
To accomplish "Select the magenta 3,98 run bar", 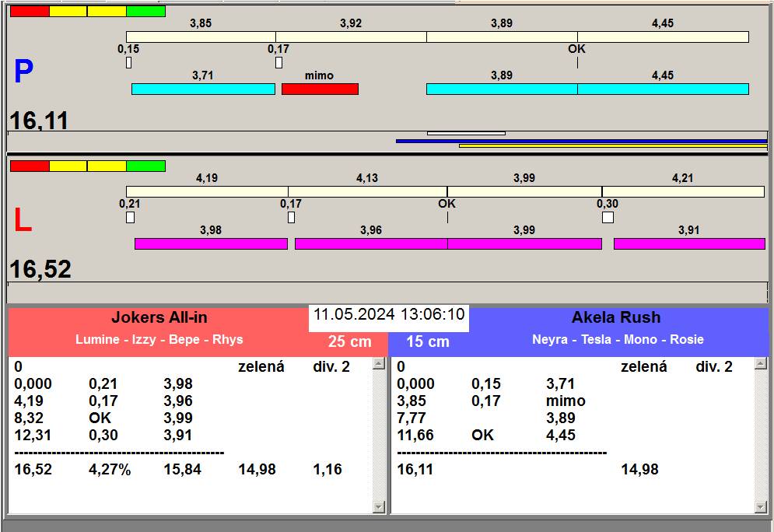I will pyautogui.click(x=211, y=243).
